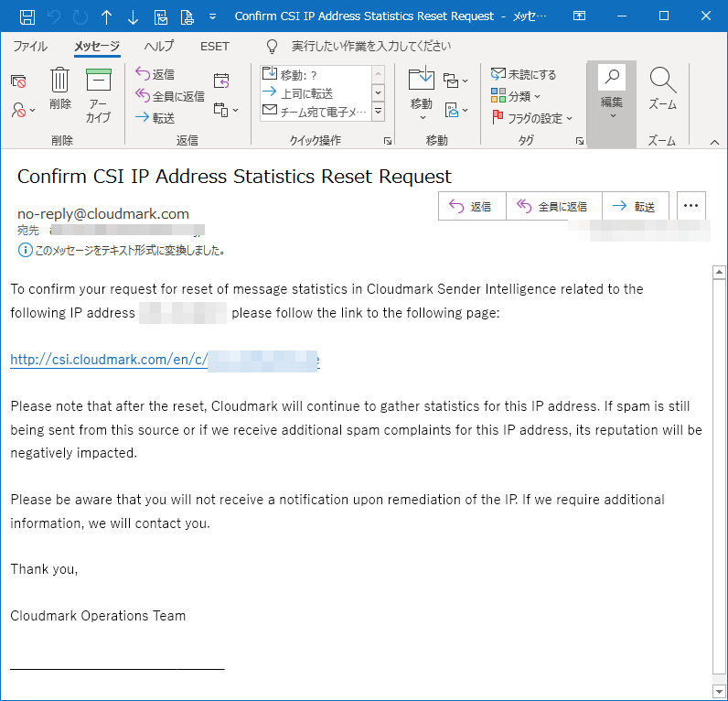Image resolution: width=728 pixels, height=701 pixels.
Task: Open the クイック操作 dialog launcher
Action: point(388,141)
